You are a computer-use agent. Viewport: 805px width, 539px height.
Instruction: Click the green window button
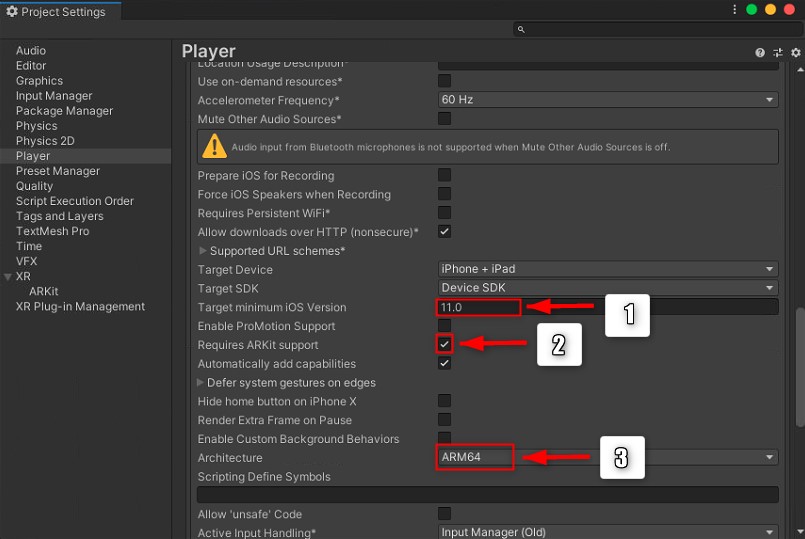point(752,10)
